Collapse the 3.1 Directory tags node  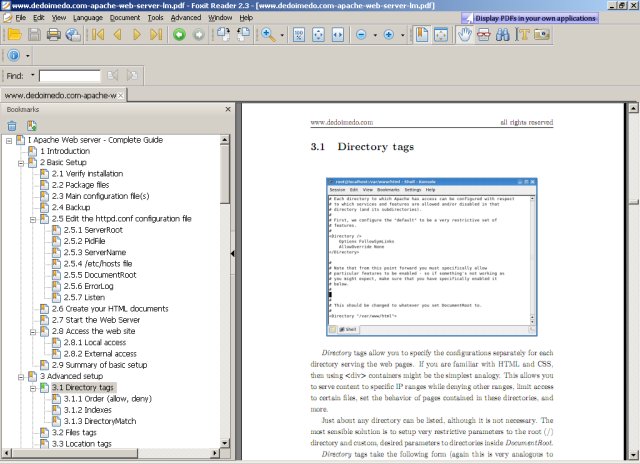point(33,389)
